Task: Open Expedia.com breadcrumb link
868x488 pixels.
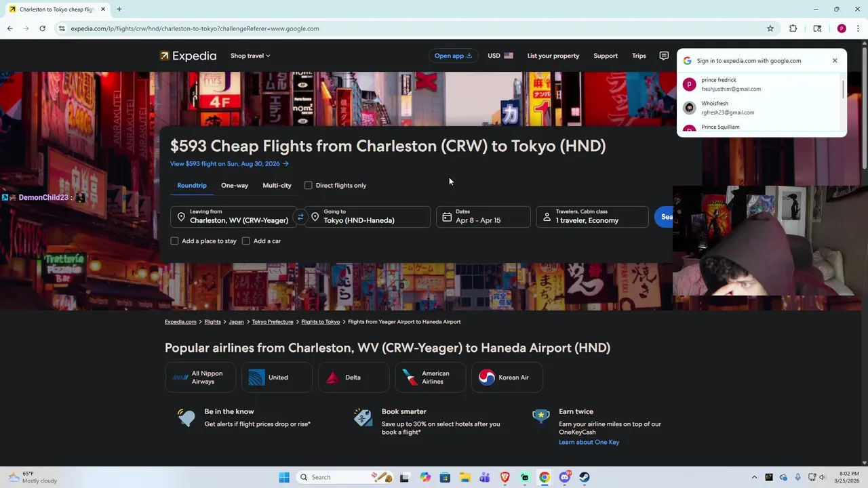Action: pyautogui.click(x=180, y=321)
